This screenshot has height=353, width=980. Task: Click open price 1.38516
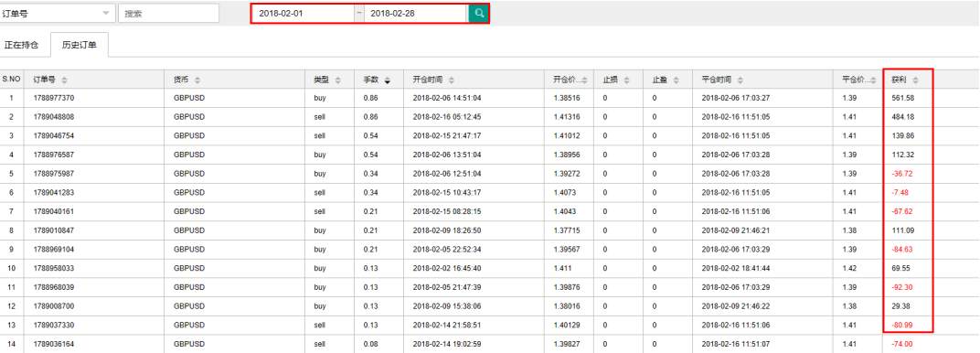click(566, 98)
